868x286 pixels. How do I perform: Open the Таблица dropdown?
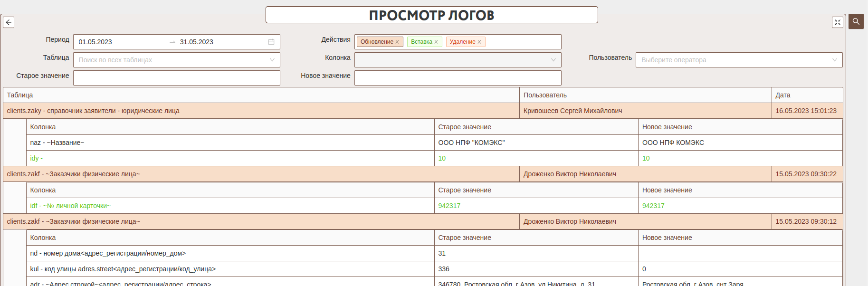176,60
